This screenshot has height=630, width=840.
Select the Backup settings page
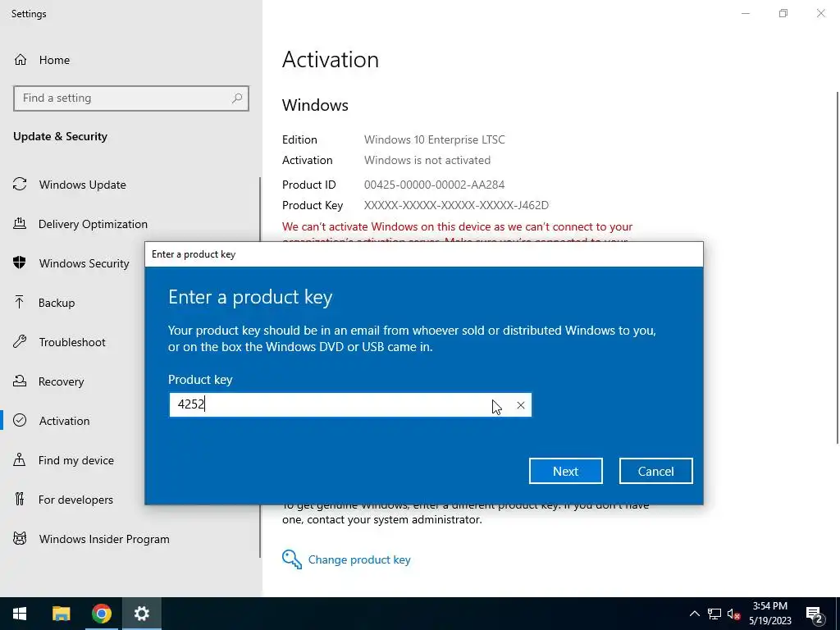[x=57, y=303]
